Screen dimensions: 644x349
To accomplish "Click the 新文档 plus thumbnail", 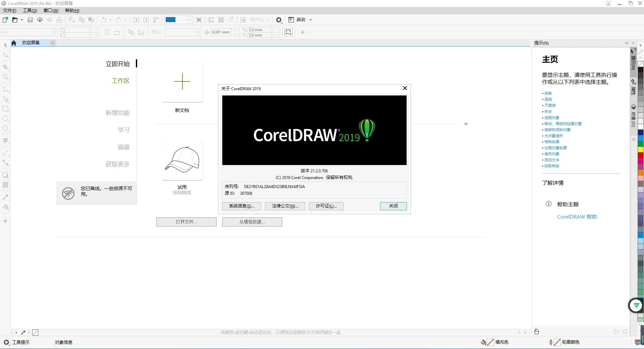I will coord(182,81).
